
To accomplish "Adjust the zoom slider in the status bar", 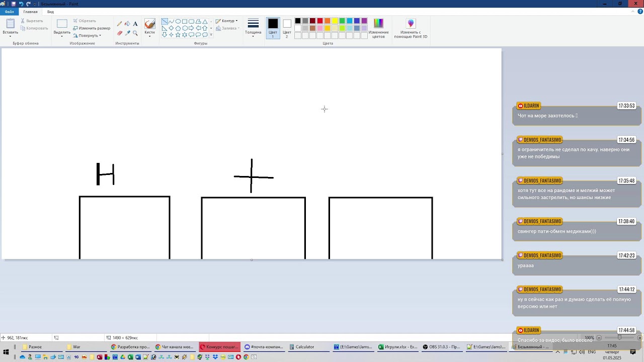I will pyautogui.click(x=619, y=338).
